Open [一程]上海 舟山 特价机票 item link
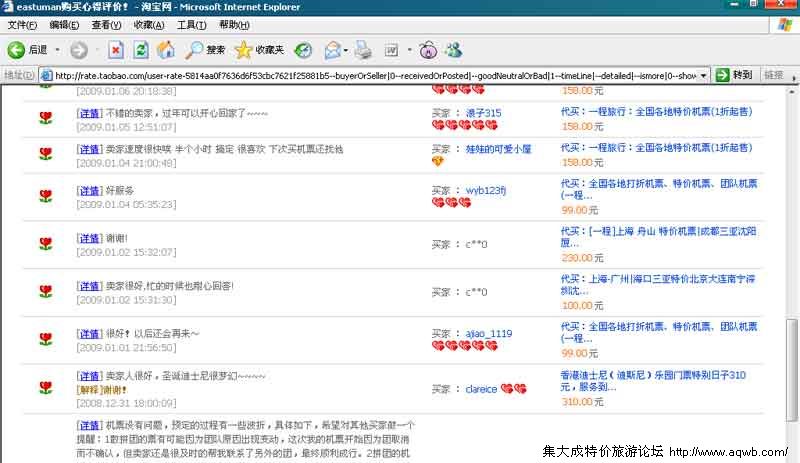This screenshot has height=463, width=800. tap(658, 237)
